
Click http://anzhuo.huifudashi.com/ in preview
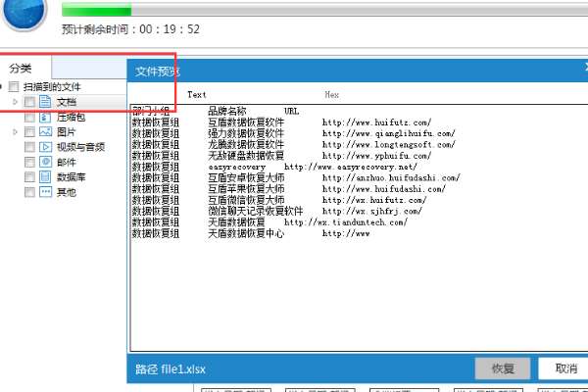pyautogui.click(x=391, y=177)
